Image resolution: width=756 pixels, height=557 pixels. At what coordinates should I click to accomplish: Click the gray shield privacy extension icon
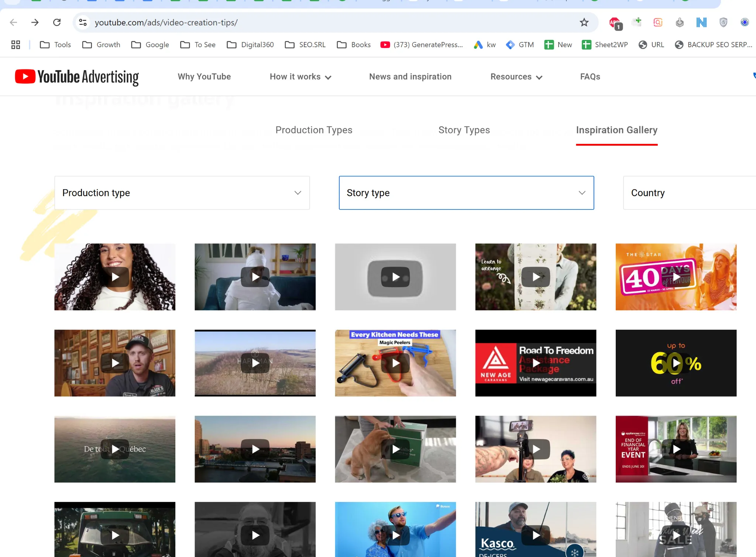click(x=723, y=22)
